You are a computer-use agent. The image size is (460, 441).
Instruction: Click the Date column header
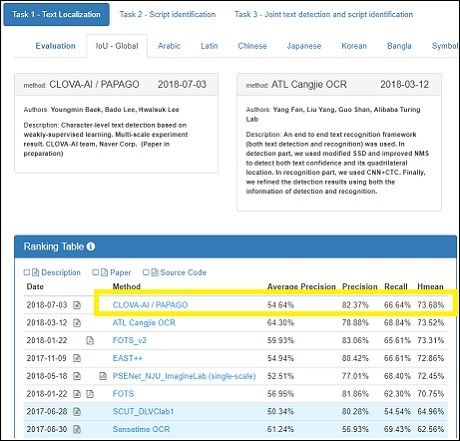35,287
